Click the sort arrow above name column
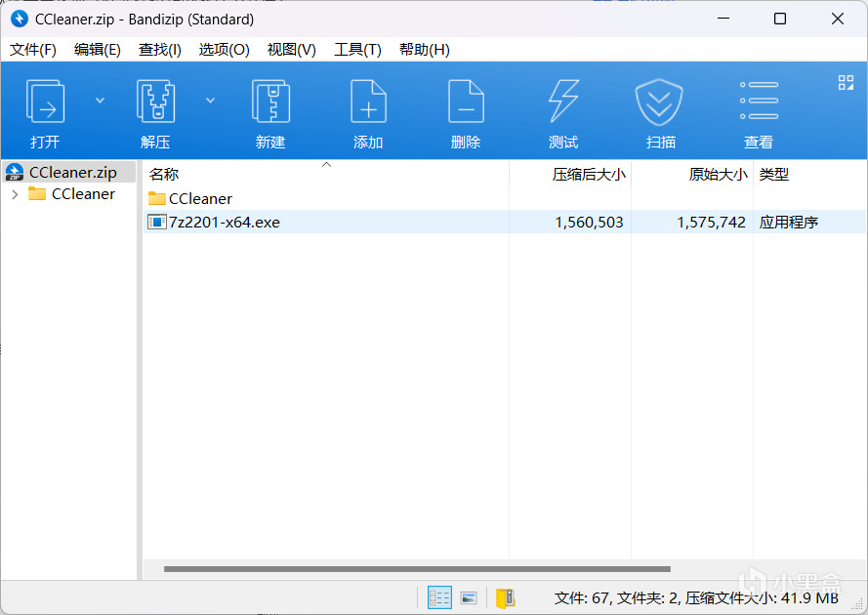 click(327, 164)
